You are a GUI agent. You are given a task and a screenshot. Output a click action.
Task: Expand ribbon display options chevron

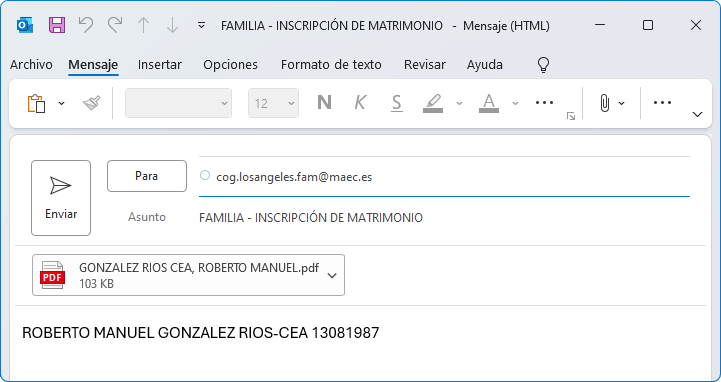698,114
